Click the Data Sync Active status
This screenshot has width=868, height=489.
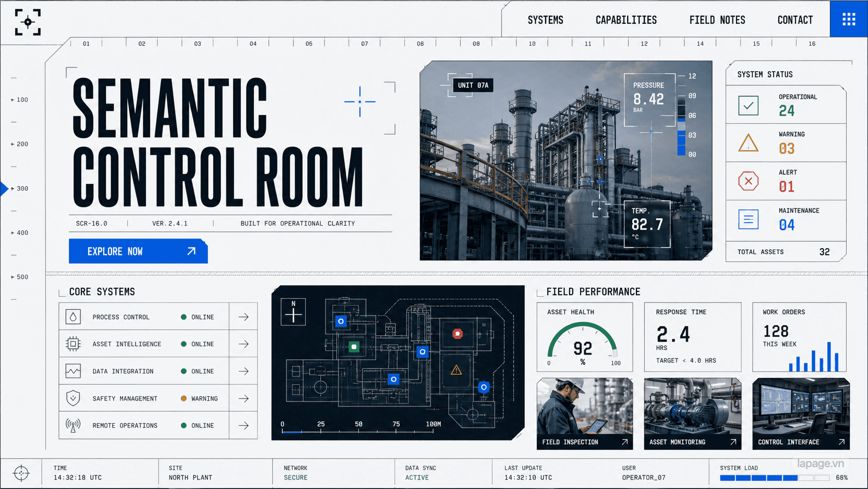point(421,473)
